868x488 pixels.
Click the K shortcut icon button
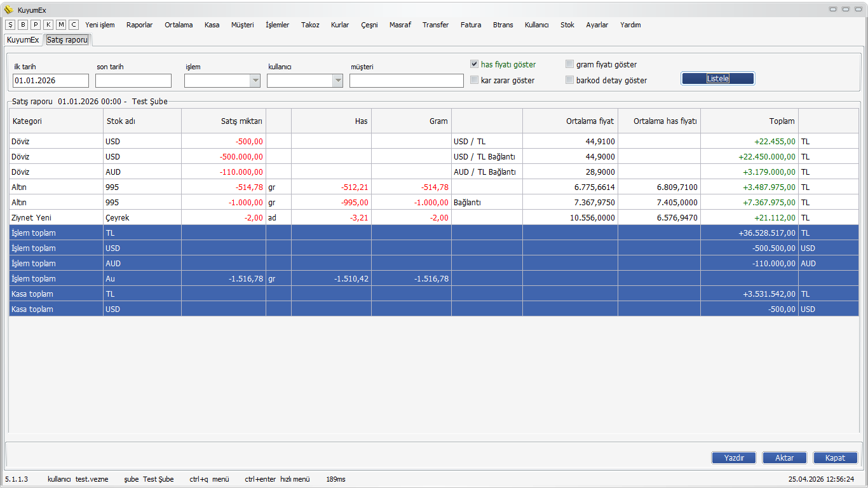point(48,25)
